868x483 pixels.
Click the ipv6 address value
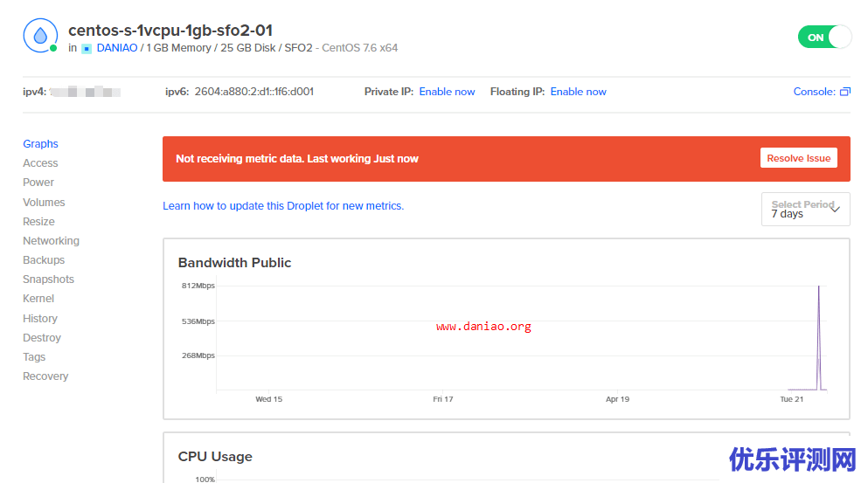tap(254, 92)
